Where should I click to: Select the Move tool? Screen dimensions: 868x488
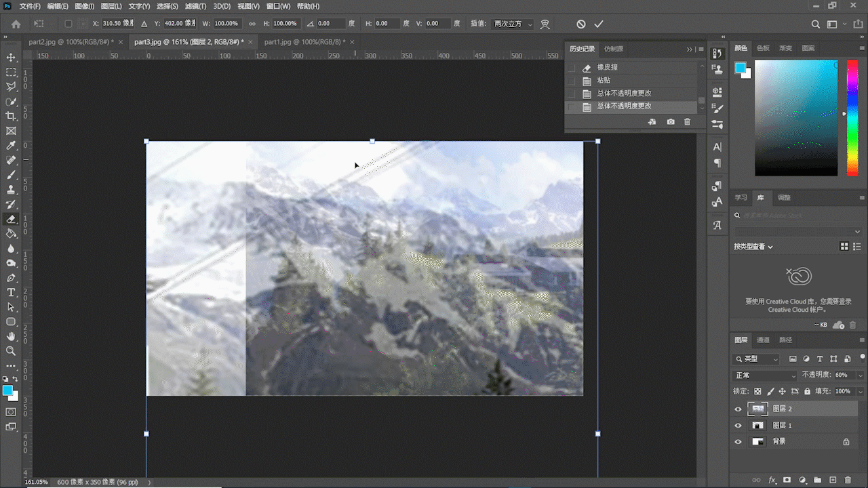tap(11, 58)
